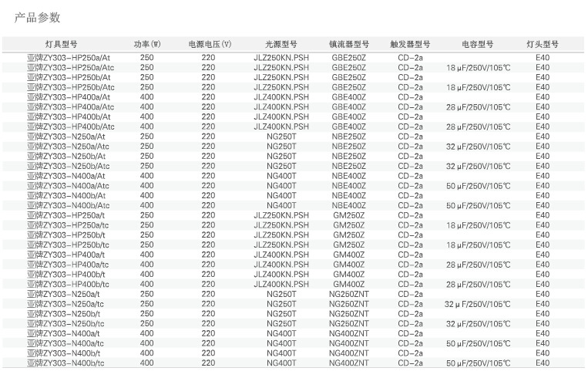This screenshot has width=588, height=378.
Task: Click the 触发器型号 column header
Action: coord(410,44)
